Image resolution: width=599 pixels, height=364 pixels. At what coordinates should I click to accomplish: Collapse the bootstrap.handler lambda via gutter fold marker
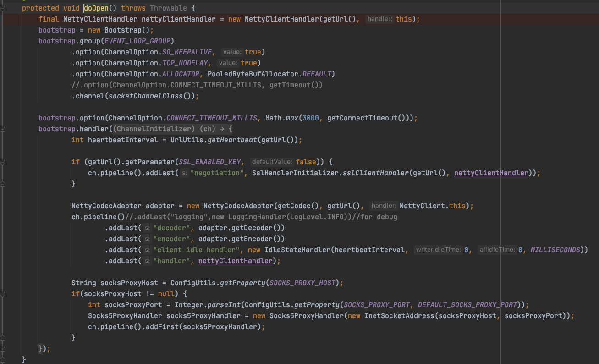(x=3, y=129)
